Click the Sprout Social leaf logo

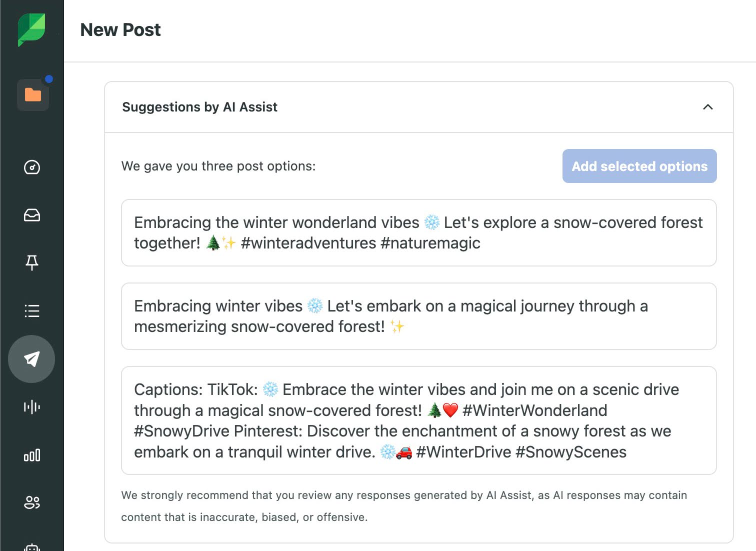31,29
